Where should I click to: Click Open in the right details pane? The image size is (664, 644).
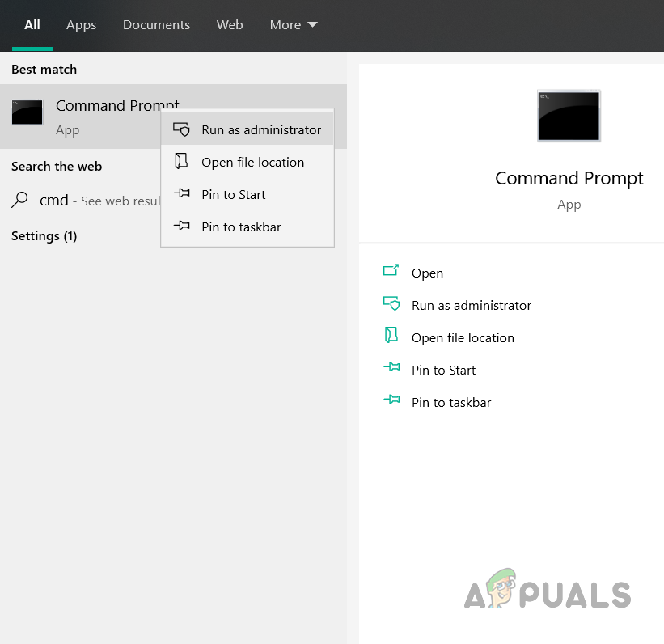point(427,273)
